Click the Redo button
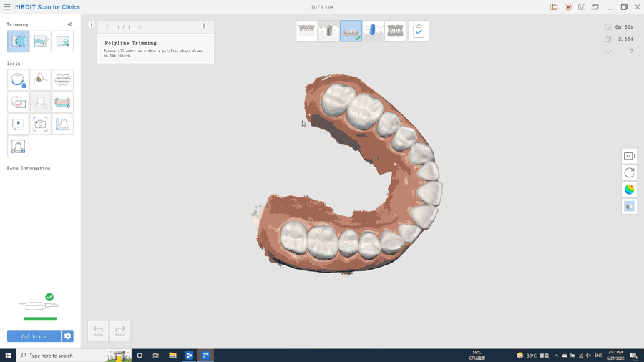Viewport: 644px width, 362px height. (120, 331)
